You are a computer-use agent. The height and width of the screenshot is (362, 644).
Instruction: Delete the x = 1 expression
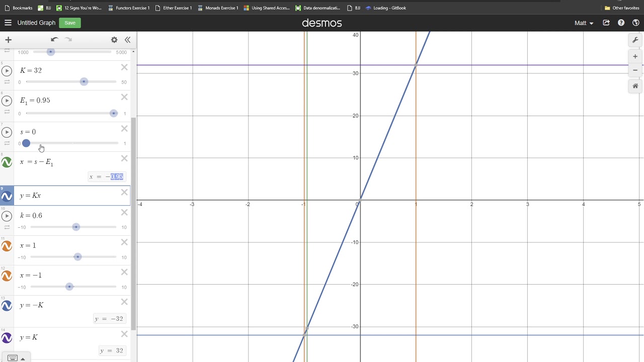pyautogui.click(x=124, y=242)
